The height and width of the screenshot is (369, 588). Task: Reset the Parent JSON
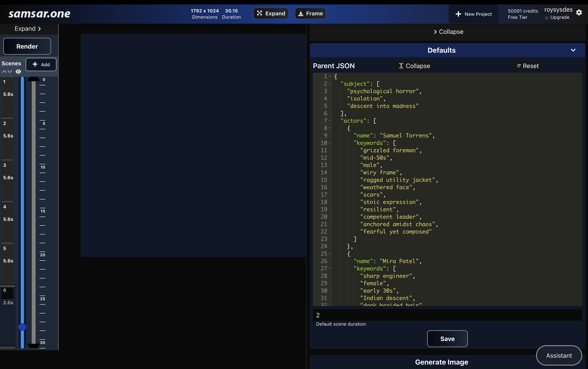[528, 66]
